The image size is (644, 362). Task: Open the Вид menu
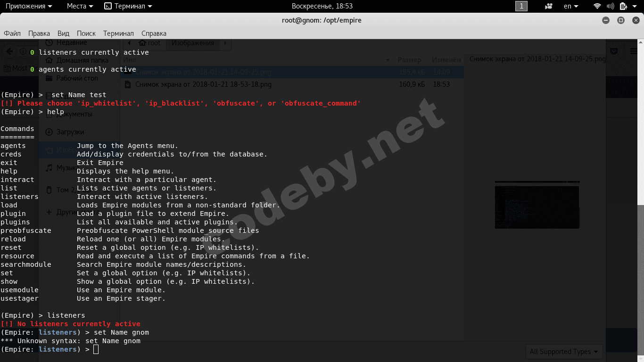coord(63,33)
